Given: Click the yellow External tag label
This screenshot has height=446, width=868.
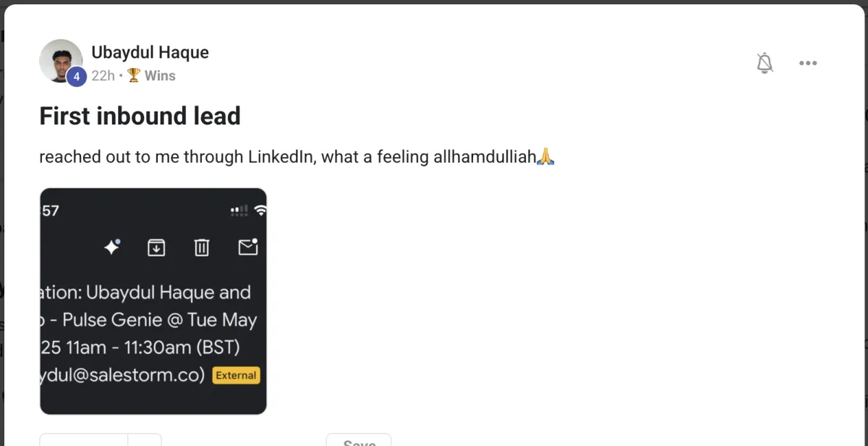Looking at the screenshot, I should (x=236, y=375).
